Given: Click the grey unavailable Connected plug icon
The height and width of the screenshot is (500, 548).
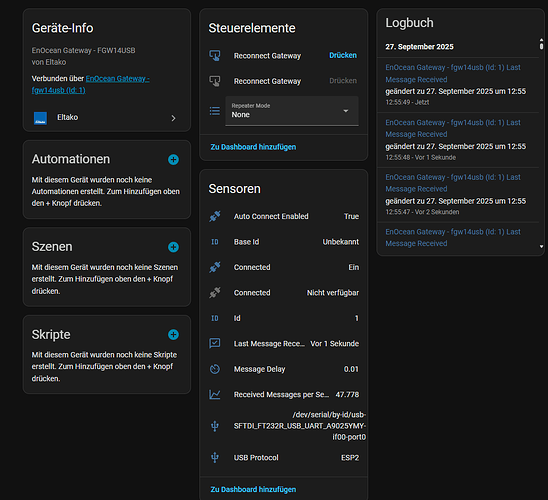Looking at the screenshot, I should [215, 293].
